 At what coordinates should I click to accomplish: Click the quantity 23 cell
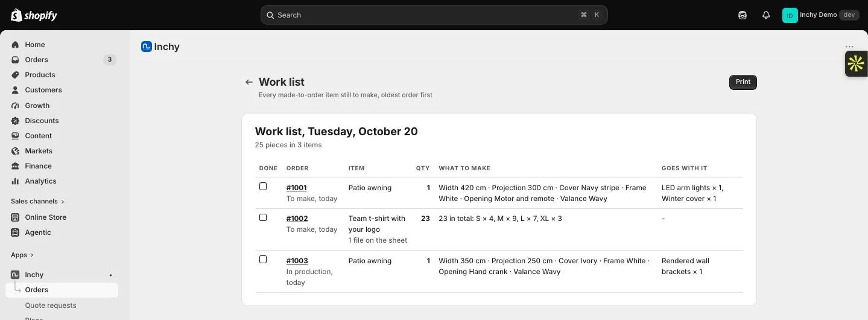pos(425,219)
